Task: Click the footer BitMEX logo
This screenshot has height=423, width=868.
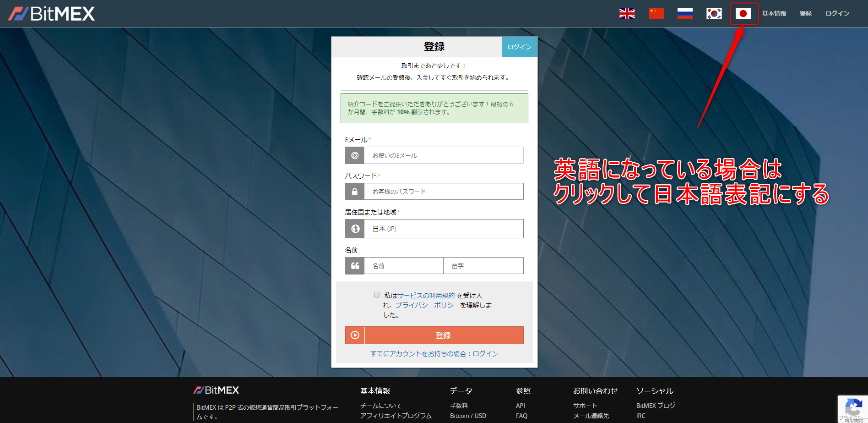Action: (216, 390)
